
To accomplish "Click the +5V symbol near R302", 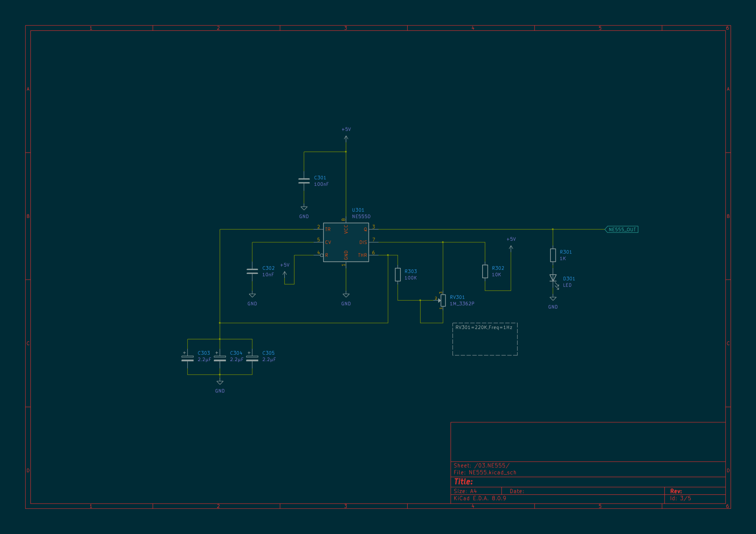I will [x=511, y=244].
